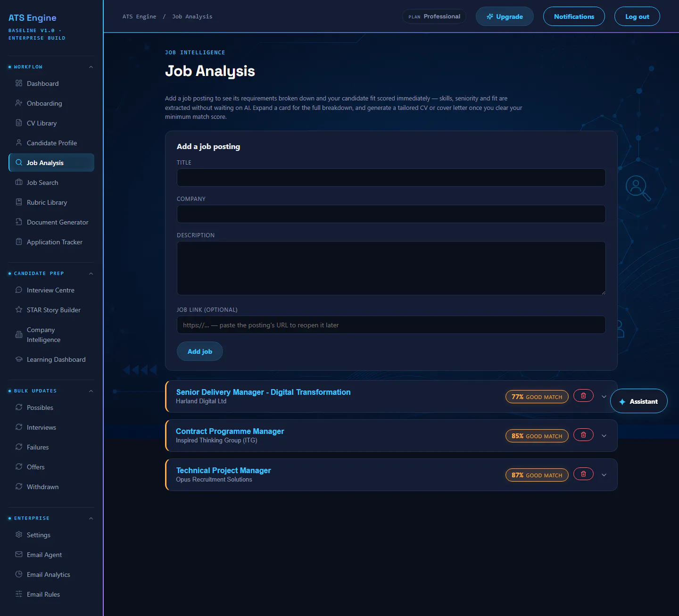The image size is (679, 616).
Task: Click the ATS Engine sidebar logo
Action: (33, 18)
